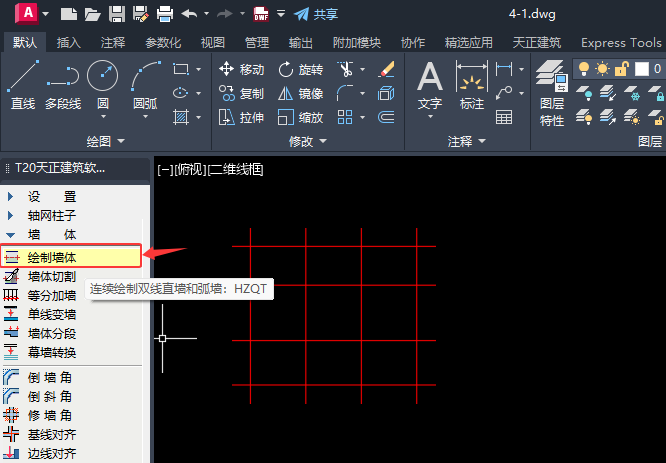Click the Offset icon
The image size is (666, 463).
pyautogui.click(x=386, y=117)
